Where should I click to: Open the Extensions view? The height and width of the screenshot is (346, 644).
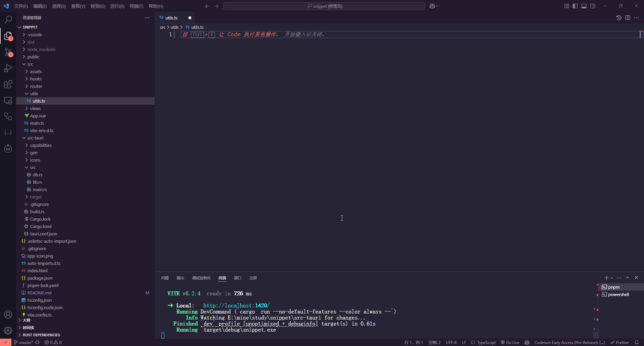[8, 84]
